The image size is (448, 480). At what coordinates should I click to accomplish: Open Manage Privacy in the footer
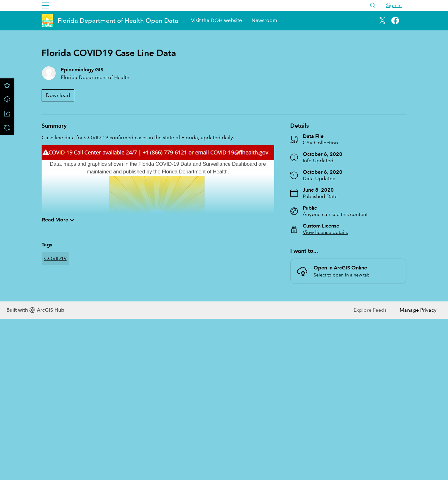418,310
